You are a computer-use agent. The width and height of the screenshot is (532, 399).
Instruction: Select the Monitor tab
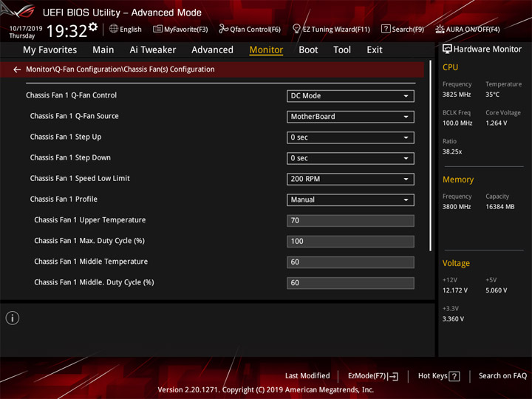click(266, 50)
